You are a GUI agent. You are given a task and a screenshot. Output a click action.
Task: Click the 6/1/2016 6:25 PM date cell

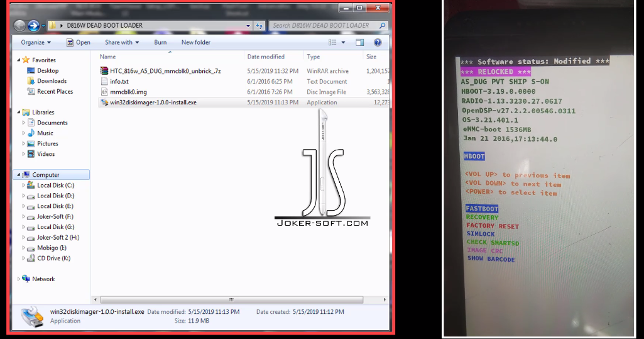coord(270,81)
